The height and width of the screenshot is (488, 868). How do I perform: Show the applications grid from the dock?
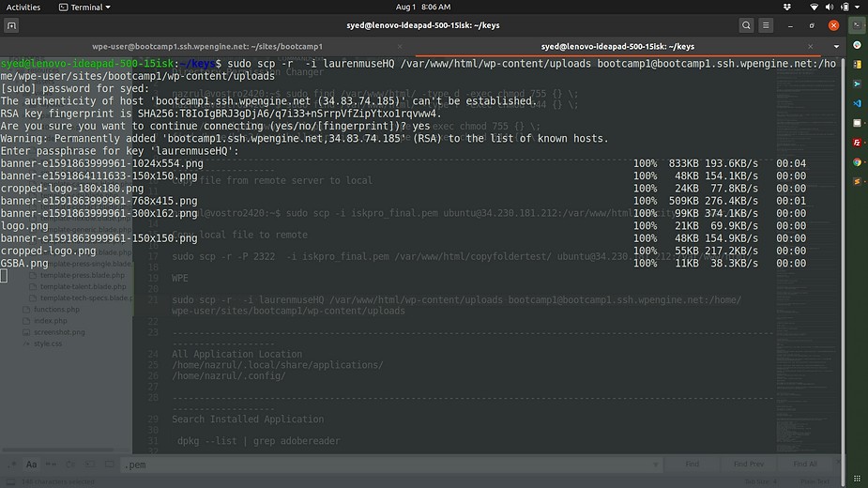[857, 474]
